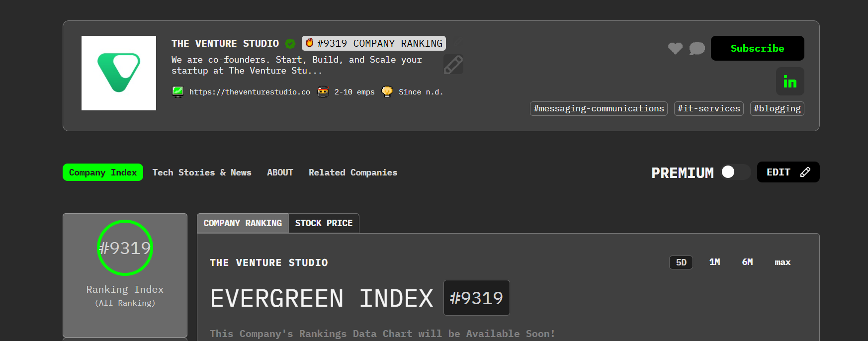Screen dimensions: 868x341
Task: Click the EVERGREEN INDEX heading
Action: point(322,298)
